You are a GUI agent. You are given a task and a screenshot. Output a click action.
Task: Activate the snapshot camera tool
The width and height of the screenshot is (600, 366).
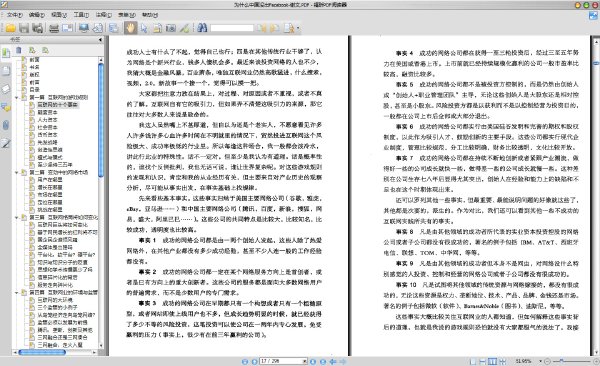pyautogui.click(x=171, y=28)
